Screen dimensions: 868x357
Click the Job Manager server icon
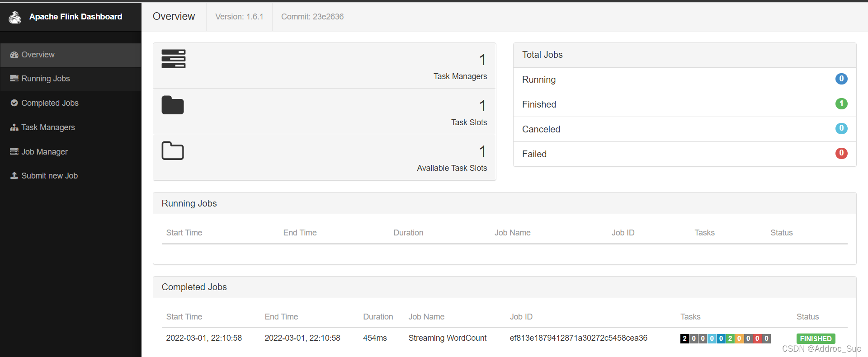pos(14,151)
